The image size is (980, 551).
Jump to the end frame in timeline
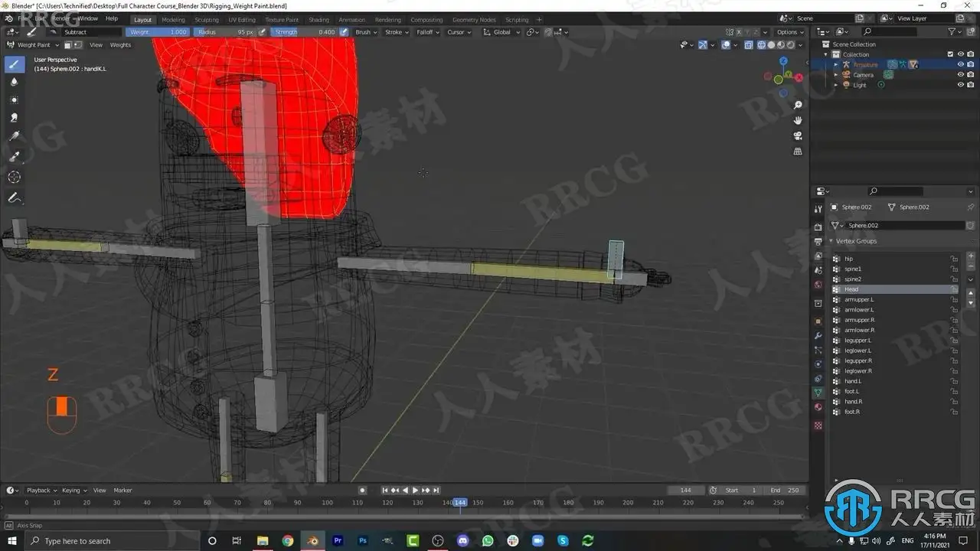(x=436, y=490)
